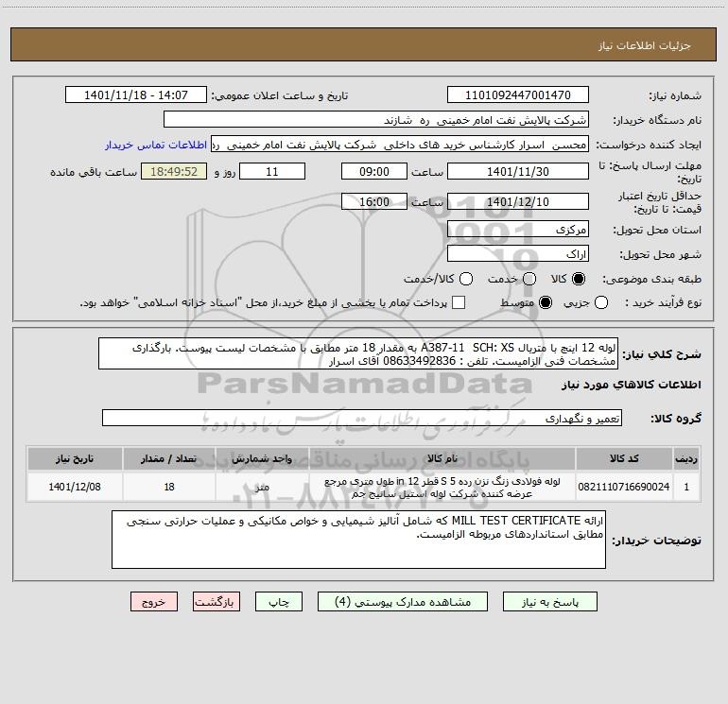Click the اطلاعات کالاهای مورد نیاز heading
Image resolution: width=728 pixels, height=704 pixels.
tap(632, 385)
